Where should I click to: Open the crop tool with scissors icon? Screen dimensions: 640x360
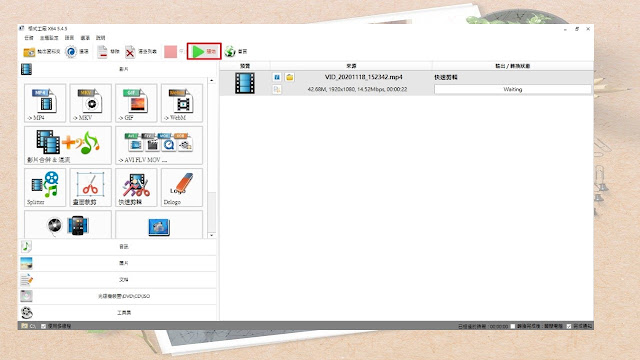pyautogui.click(x=91, y=187)
